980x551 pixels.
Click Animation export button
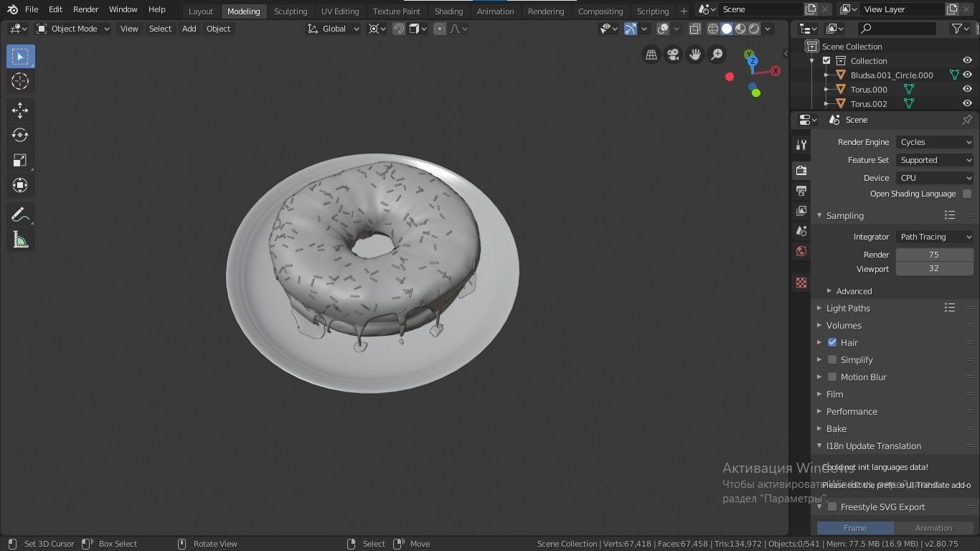[x=934, y=527]
